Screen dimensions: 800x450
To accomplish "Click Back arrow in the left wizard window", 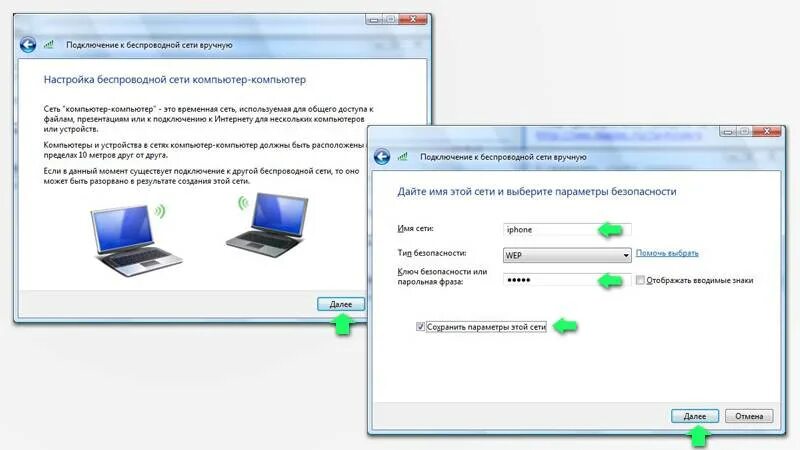I will (28, 45).
